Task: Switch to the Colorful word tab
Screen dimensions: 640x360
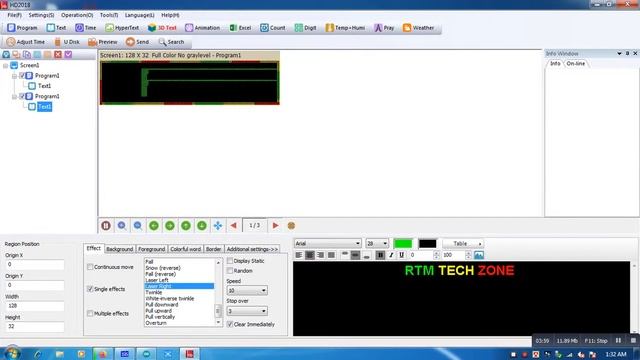Action: coord(185,249)
